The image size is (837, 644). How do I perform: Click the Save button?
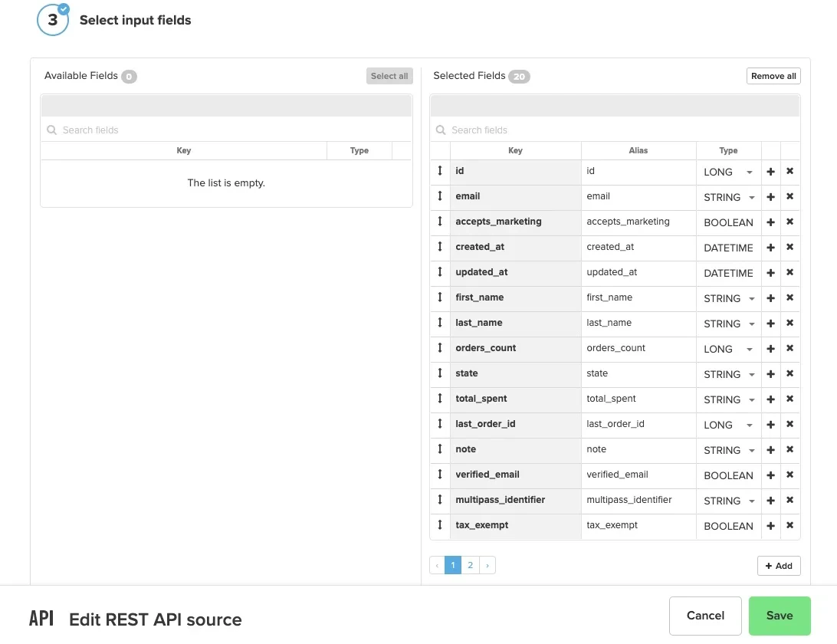(x=780, y=616)
